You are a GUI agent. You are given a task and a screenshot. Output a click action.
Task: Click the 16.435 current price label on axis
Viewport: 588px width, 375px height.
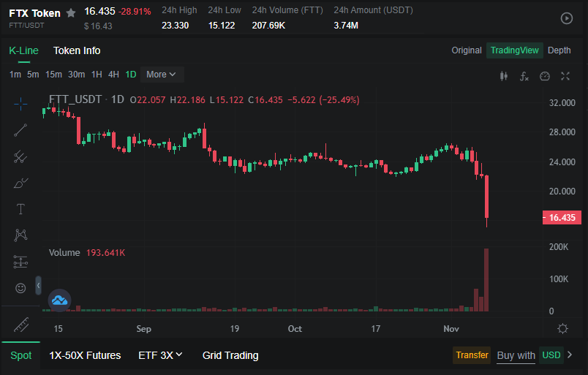click(562, 218)
